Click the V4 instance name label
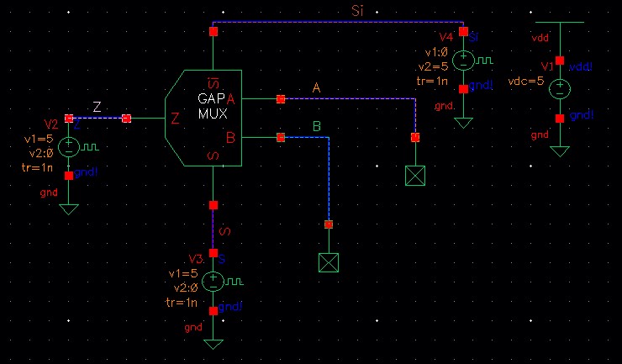622x364 pixels. pos(446,37)
